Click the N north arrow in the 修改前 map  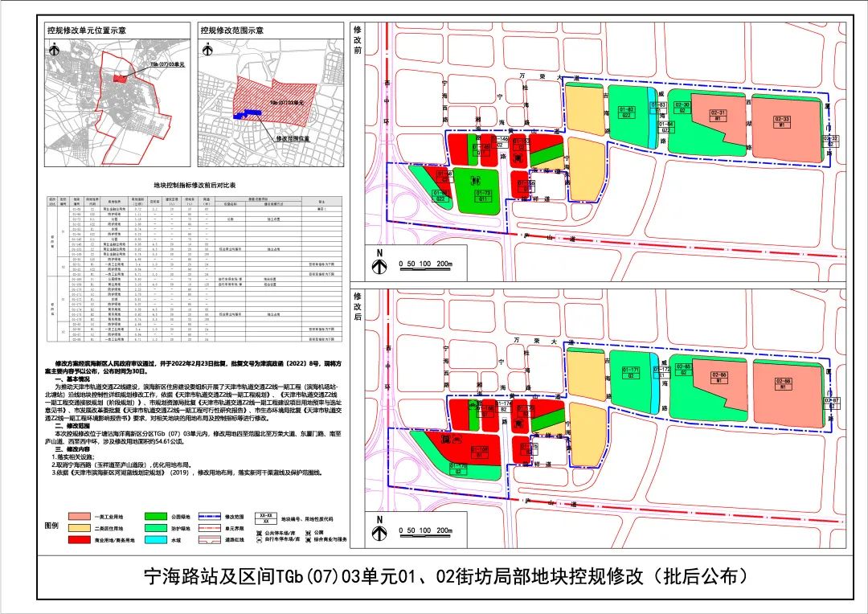[x=379, y=263]
